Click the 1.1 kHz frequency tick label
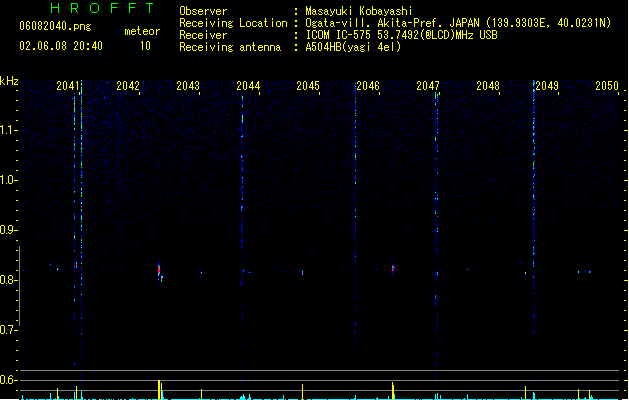The image size is (629, 400). tap(8, 130)
